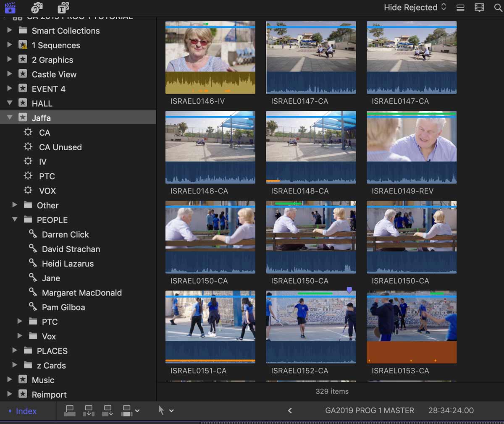Viewport: 504px width, 424px height.
Task: Expand the PLACES folder
Action: pyautogui.click(x=15, y=351)
